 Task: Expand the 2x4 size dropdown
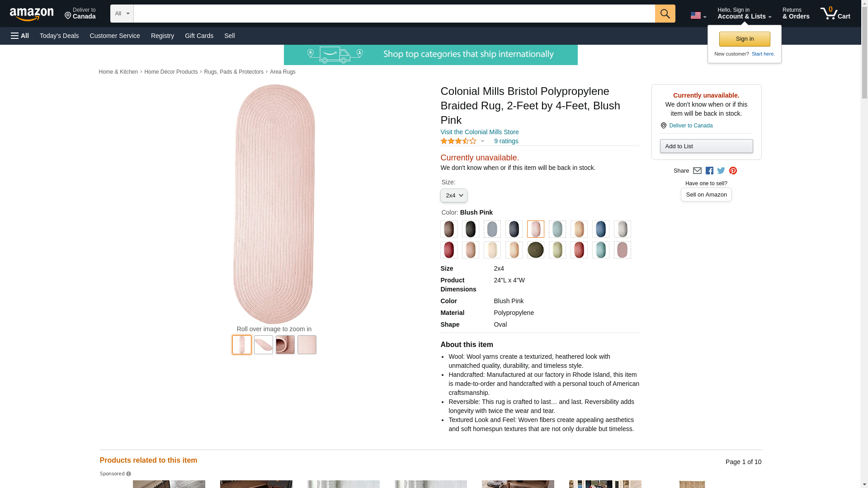pos(453,196)
